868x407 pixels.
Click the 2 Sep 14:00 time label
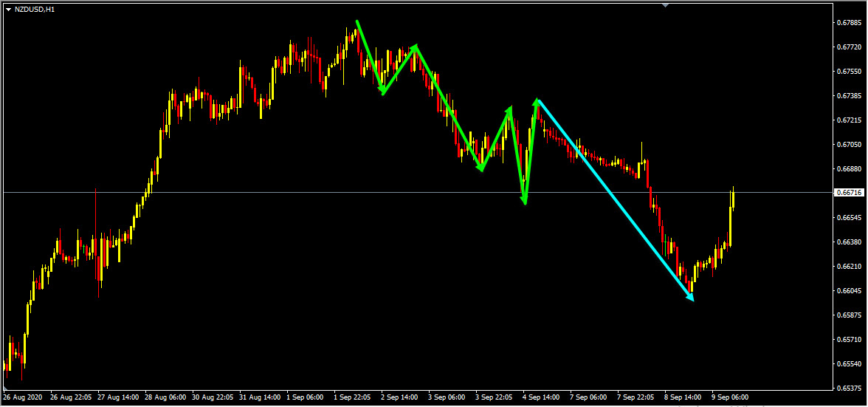click(400, 397)
